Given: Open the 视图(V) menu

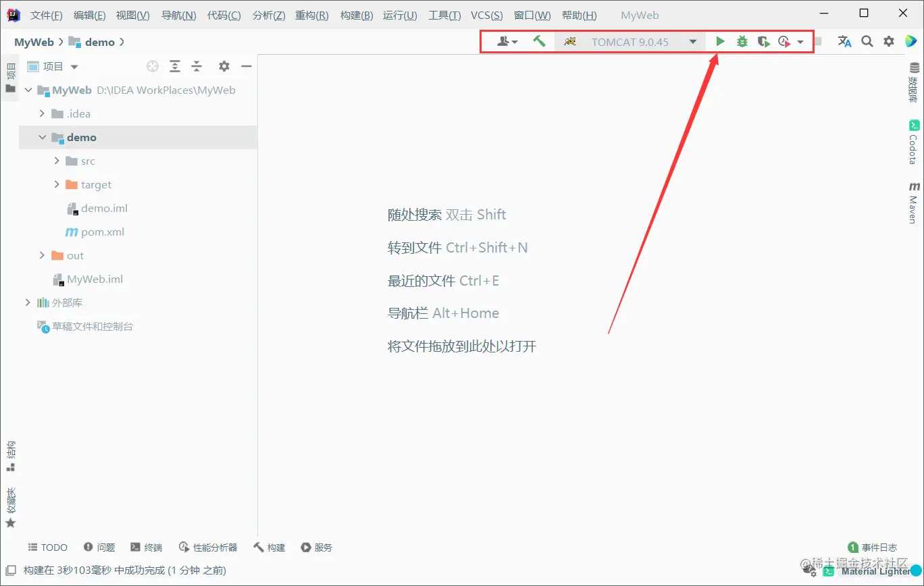Looking at the screenshot, I should [132, 15].
